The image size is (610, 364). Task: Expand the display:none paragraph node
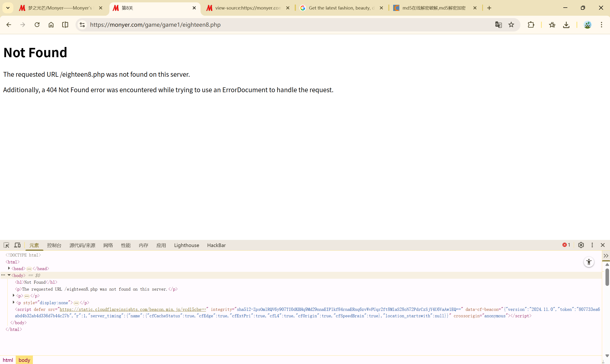point(14,303)
